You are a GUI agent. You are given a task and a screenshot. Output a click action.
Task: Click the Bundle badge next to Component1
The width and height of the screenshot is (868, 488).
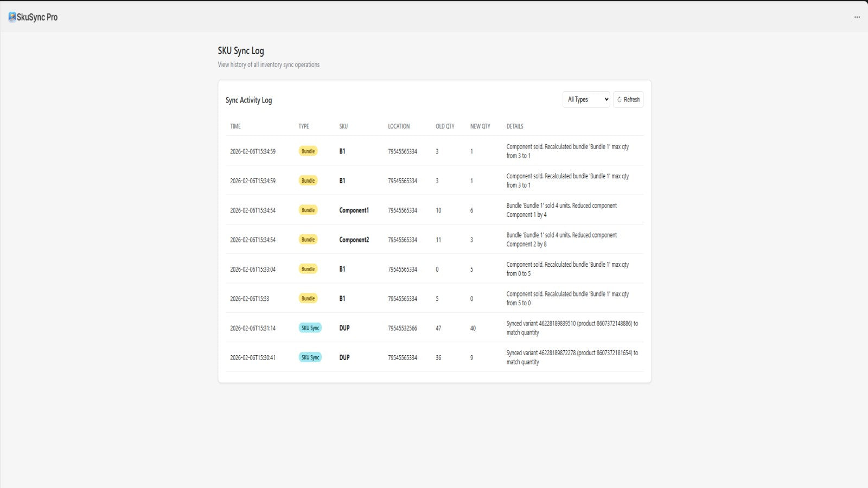[x=308, y=210]
